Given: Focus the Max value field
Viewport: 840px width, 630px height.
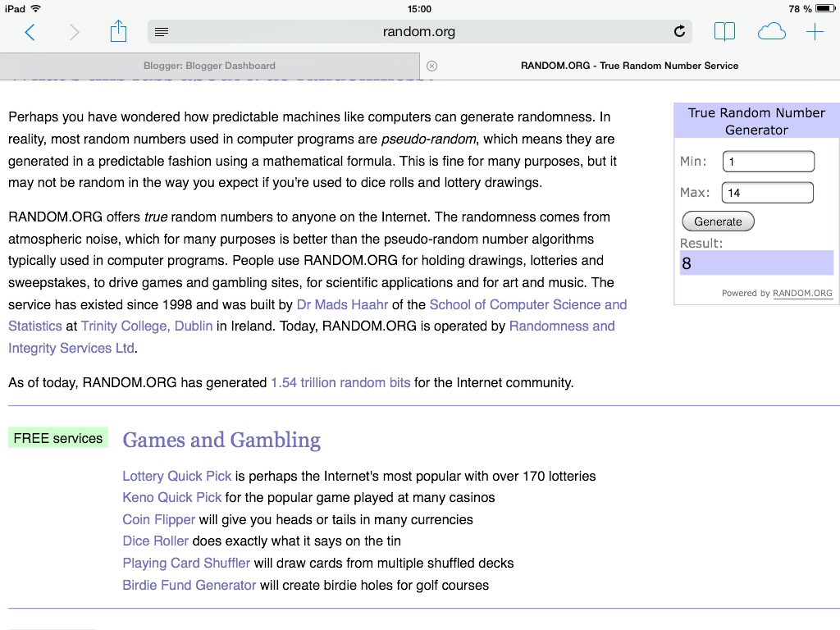Looking at the screenshot, I should pyautogui.click(x=768, y=193).
